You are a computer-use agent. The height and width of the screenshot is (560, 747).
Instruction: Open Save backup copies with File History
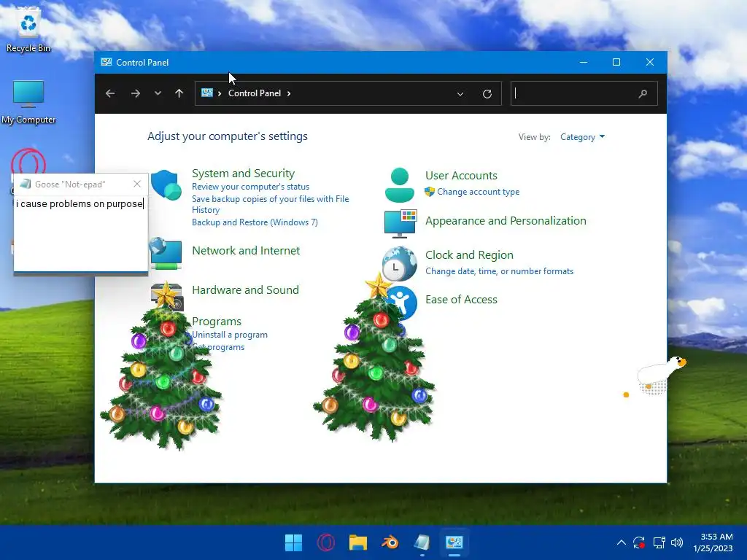tap(270, 204)
